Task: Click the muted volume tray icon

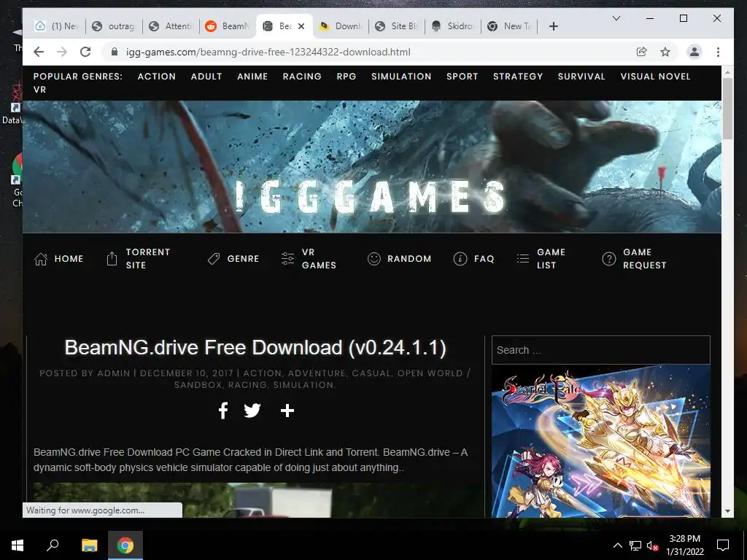Action: pos(652,545)
